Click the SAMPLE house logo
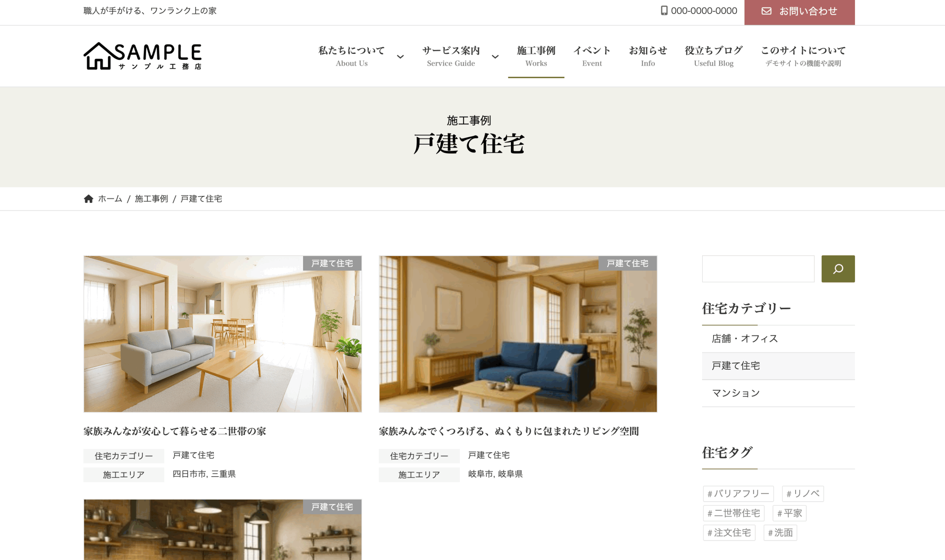 tap(142, 56)
